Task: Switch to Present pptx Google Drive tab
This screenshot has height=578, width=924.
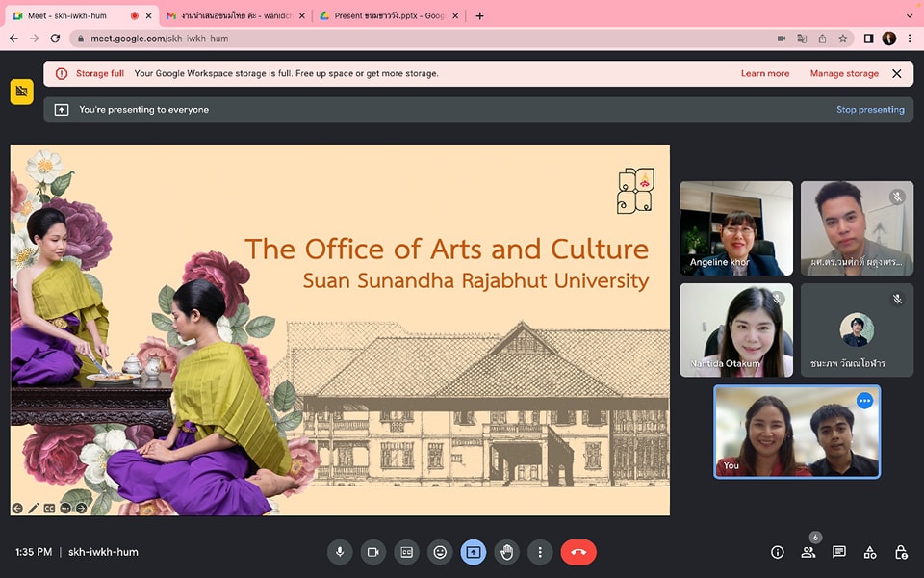Action: pyautogui.click(x=387, y=15)
